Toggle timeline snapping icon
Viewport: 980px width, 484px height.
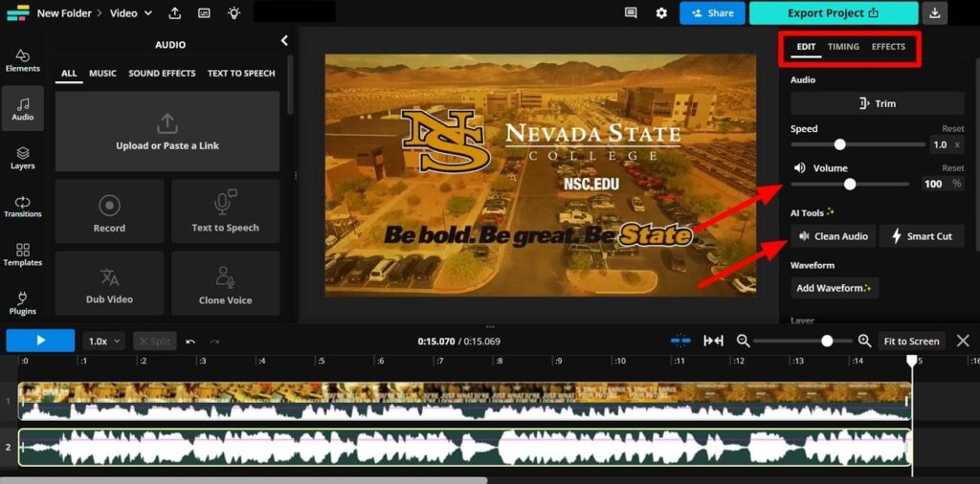[680, 341]
